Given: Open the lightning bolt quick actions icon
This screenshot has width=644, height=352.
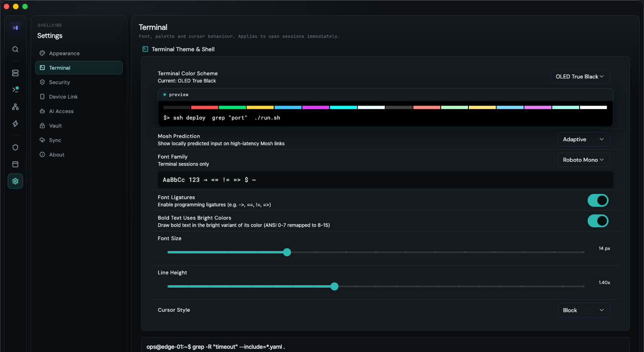Looking at the screenshot, I should click(x=15, y=124).
